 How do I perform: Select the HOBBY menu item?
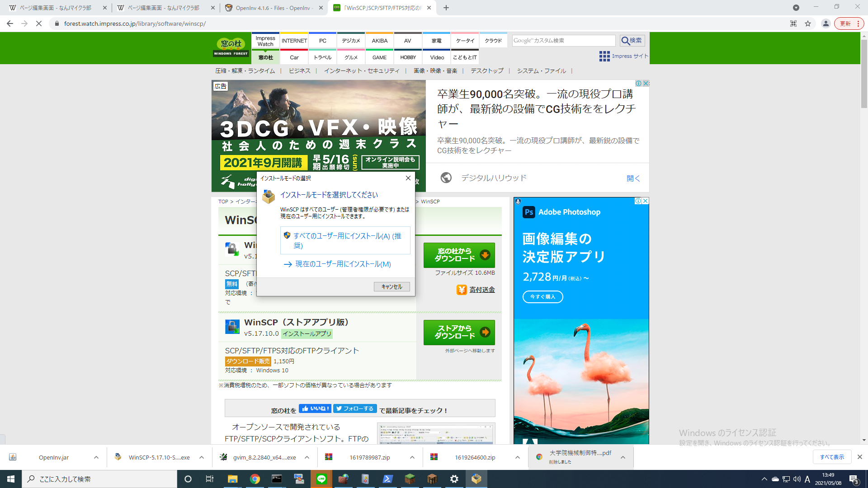pyautogui.click(x=408, y=57)
